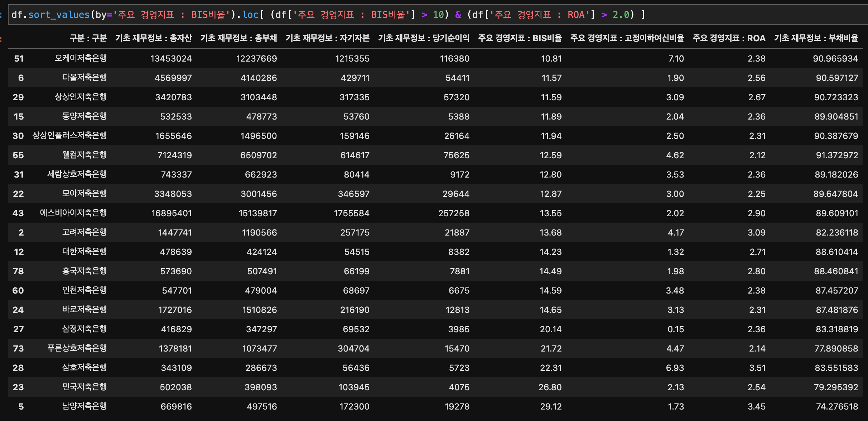Select the 오케이저축은행 name cell

(81, 58)
